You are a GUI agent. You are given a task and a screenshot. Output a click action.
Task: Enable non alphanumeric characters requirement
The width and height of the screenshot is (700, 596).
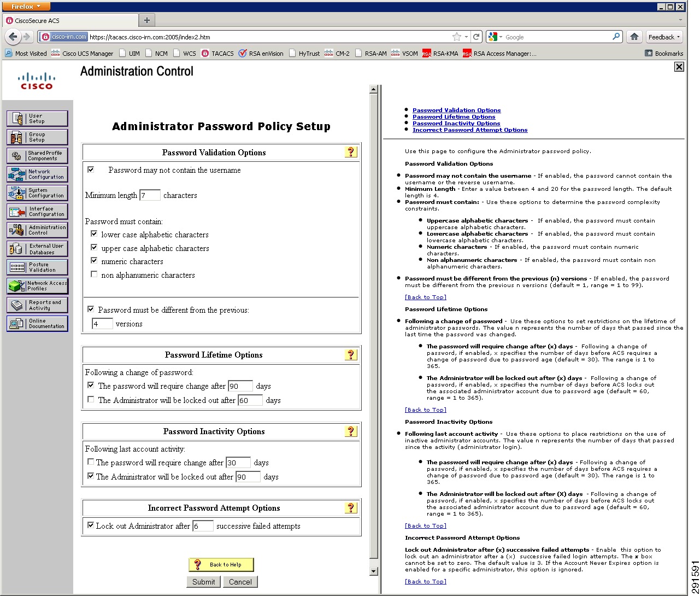tap(94, 274)
